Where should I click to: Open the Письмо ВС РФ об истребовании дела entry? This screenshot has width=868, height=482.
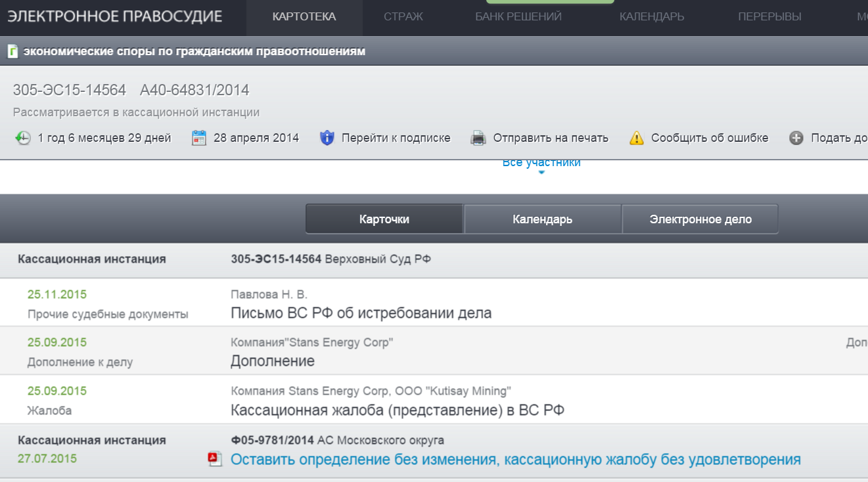click(361, 313)
